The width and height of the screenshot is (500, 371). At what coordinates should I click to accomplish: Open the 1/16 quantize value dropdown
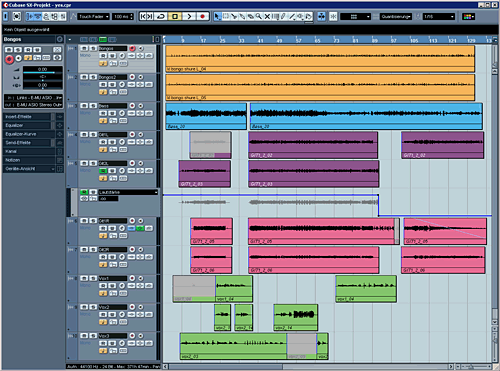pyautogui.click(x=439, y=17)
